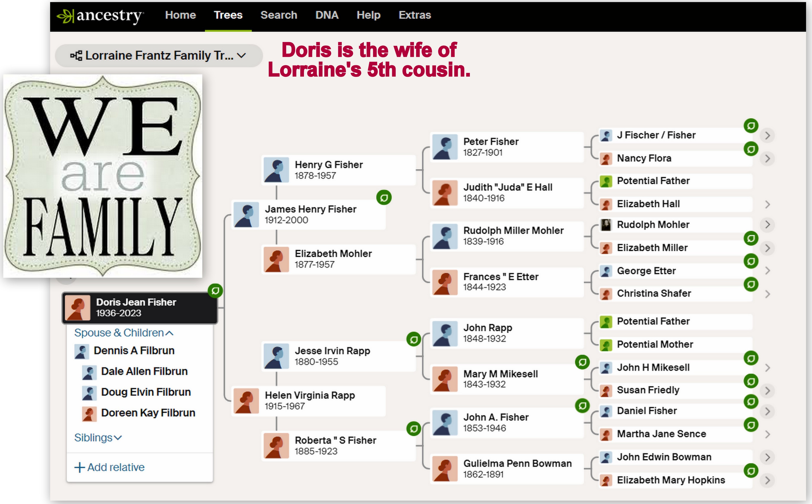Click the hint leaf beside Jesse Irvin Rapp
Viewport: 812px width, 504px height.
[413, 339]
